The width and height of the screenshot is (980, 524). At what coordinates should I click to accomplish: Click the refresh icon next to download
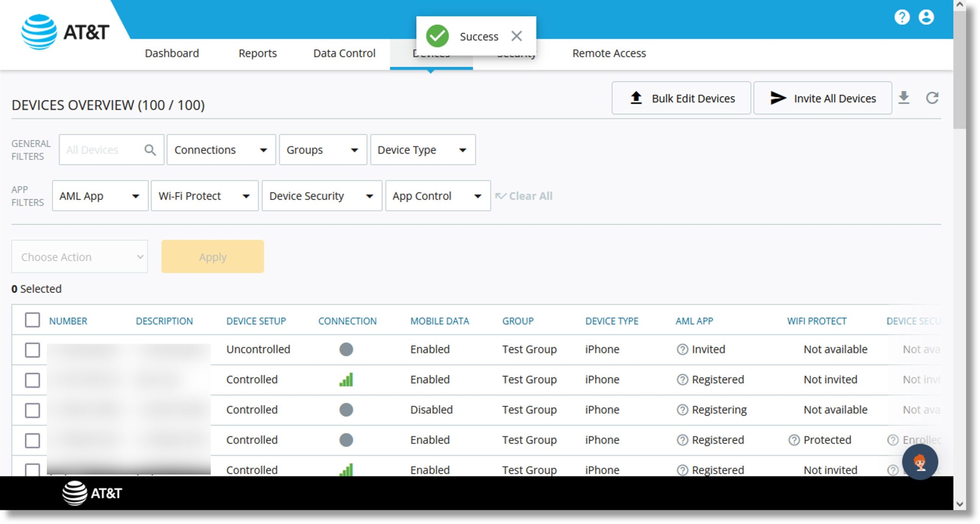[932, 98]
